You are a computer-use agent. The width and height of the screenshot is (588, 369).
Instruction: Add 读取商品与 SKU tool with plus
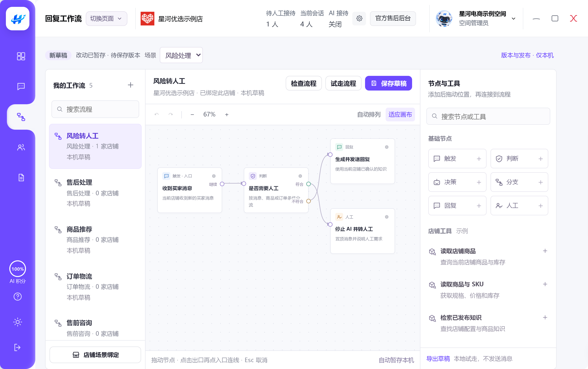[545, 284]
